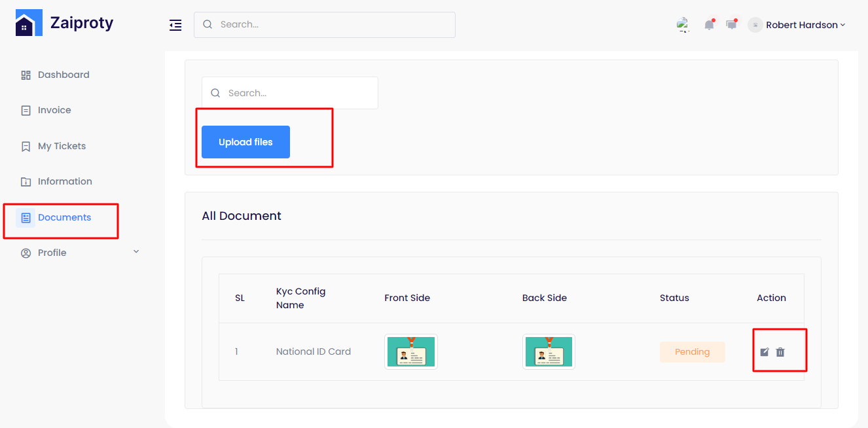Open the Robert Hardson user dropdown
Screen dimensions: 868x428
tap(805, 25)
